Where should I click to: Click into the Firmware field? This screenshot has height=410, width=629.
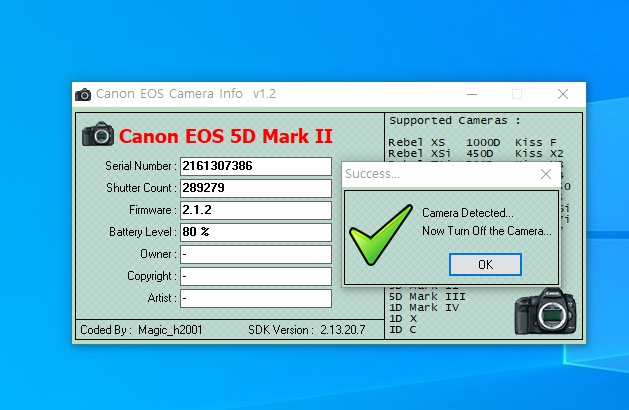256,210
